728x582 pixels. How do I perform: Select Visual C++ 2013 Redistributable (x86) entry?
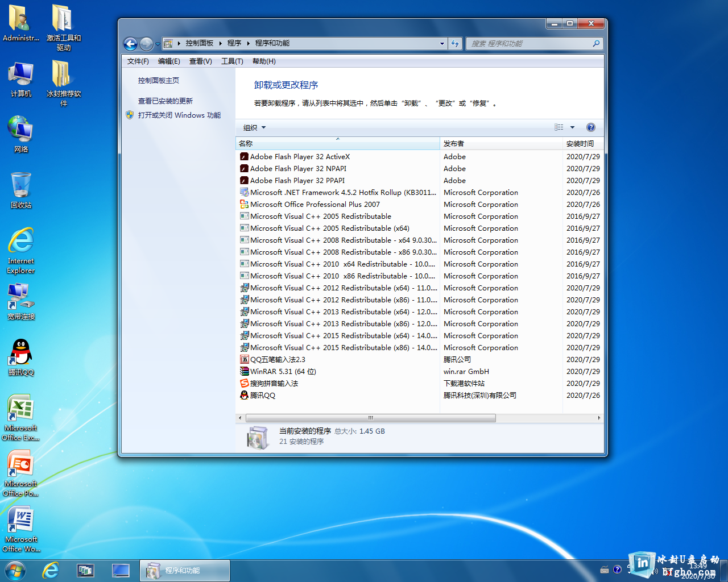(x=420, y=323)
